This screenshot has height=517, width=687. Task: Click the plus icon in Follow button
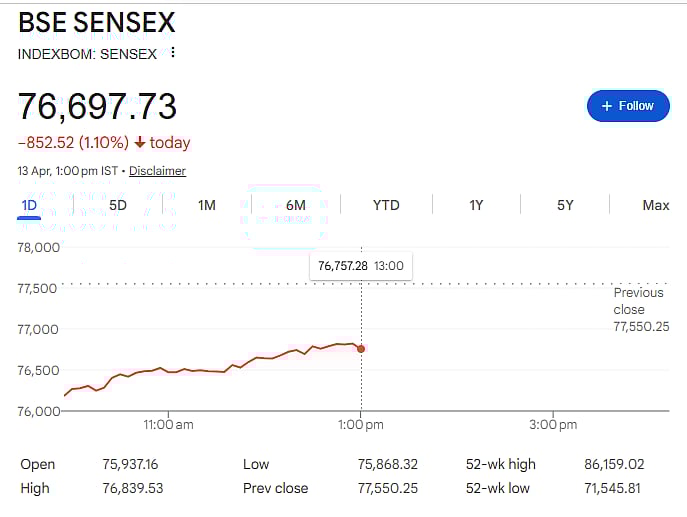point(606,106)
